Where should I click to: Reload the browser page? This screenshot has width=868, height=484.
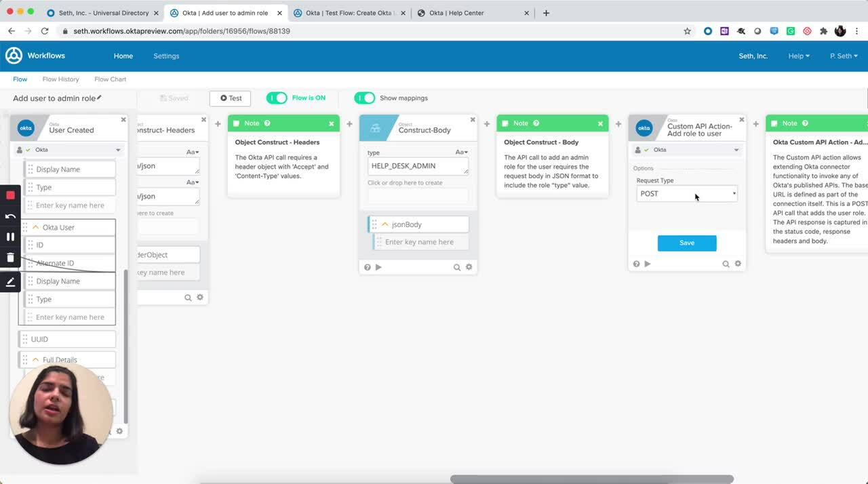(45, 31)
